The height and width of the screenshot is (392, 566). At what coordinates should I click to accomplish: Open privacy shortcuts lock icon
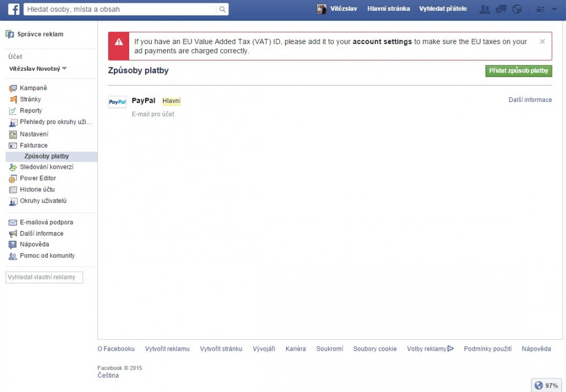point(541,9)
